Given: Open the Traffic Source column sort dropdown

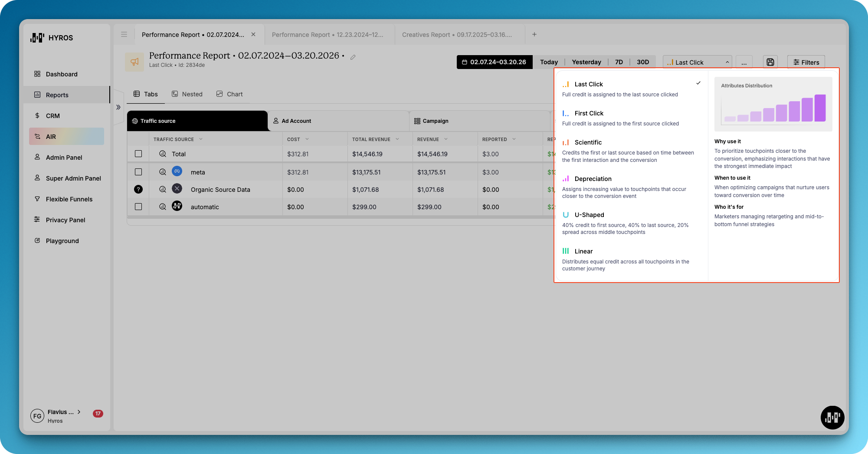Looking at the screenshot, I should click(201, 139).
